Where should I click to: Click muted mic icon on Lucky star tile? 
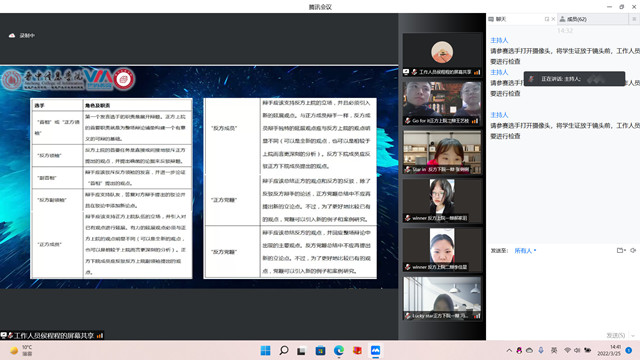pos(407,316)
